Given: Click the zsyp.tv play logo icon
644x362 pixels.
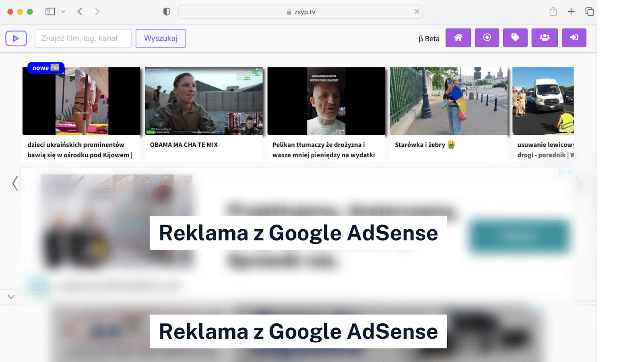Looking at the screenshot, I should pos(16,39).
